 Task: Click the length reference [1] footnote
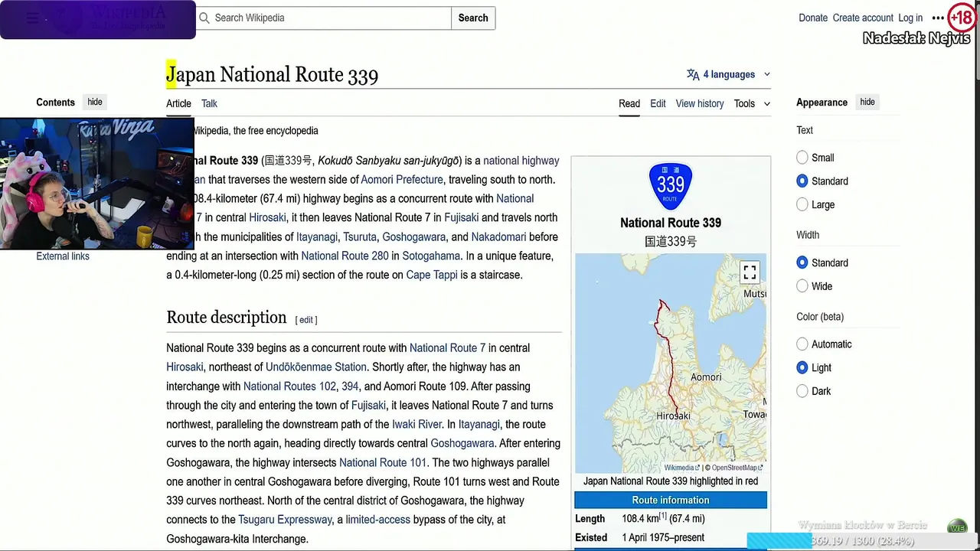click(664, 515)
